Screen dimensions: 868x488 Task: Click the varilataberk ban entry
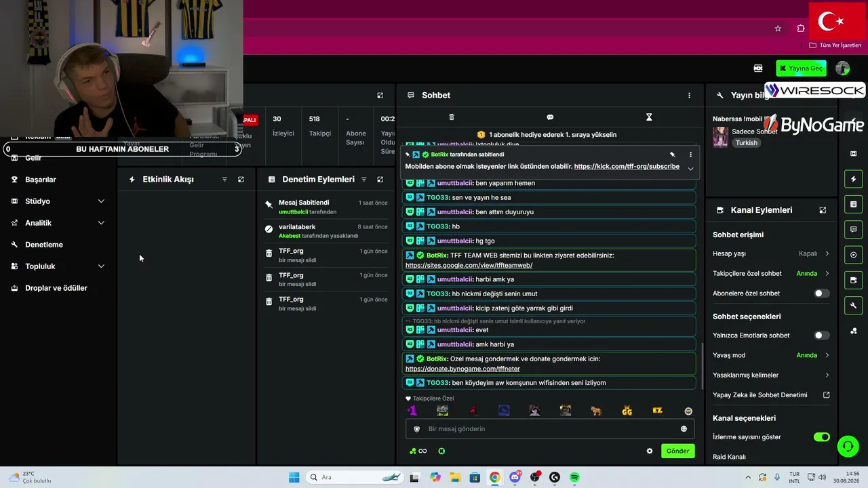point(326,231)
